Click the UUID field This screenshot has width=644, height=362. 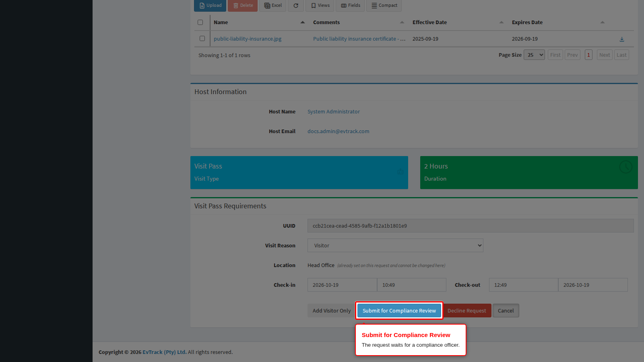471,226
